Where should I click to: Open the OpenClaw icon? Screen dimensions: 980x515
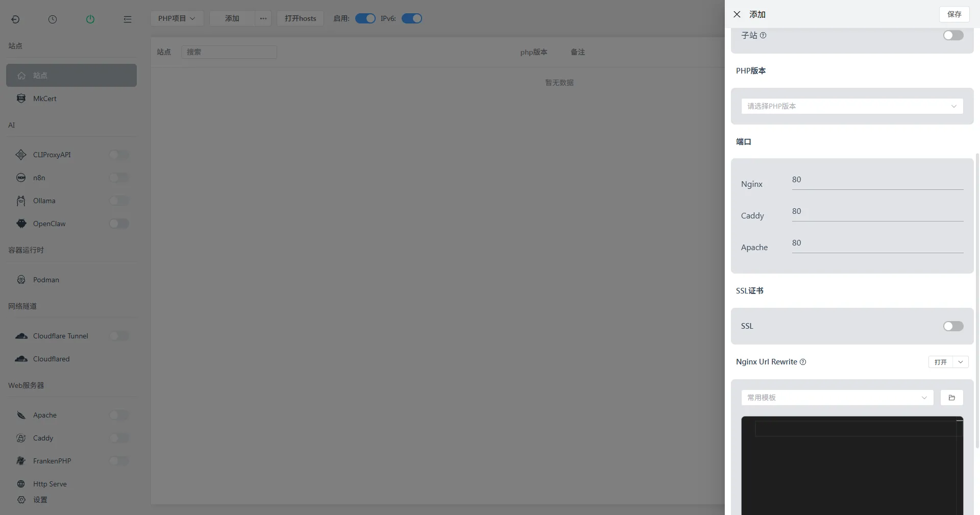(21, 224)
